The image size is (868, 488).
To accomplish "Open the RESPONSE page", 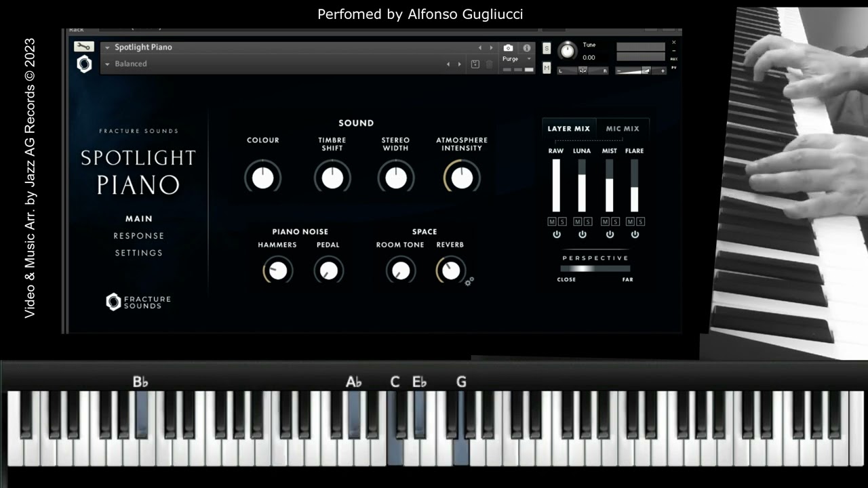I will point(139,236).
